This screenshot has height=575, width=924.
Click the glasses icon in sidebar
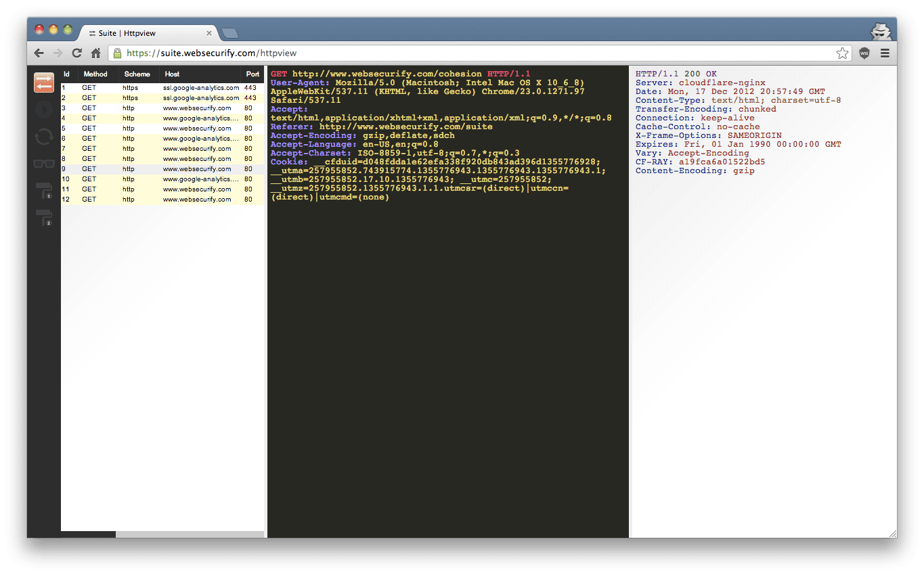[x=44, y=164]
